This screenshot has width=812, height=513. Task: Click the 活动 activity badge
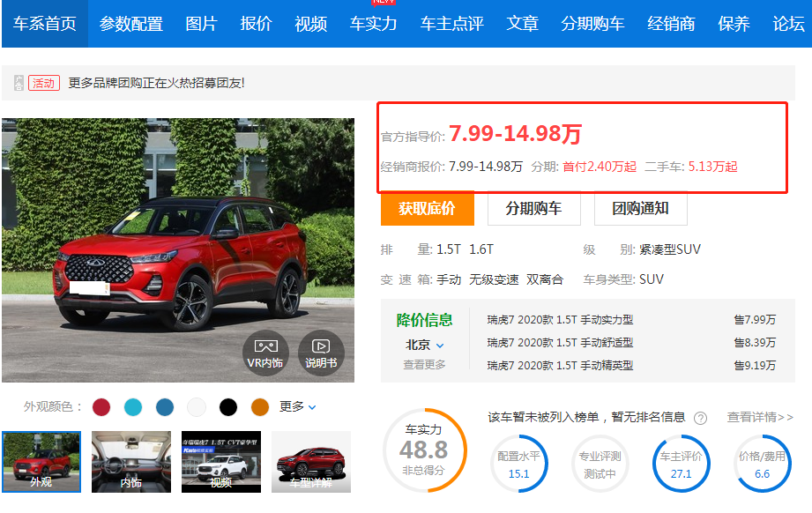[42, 83]
